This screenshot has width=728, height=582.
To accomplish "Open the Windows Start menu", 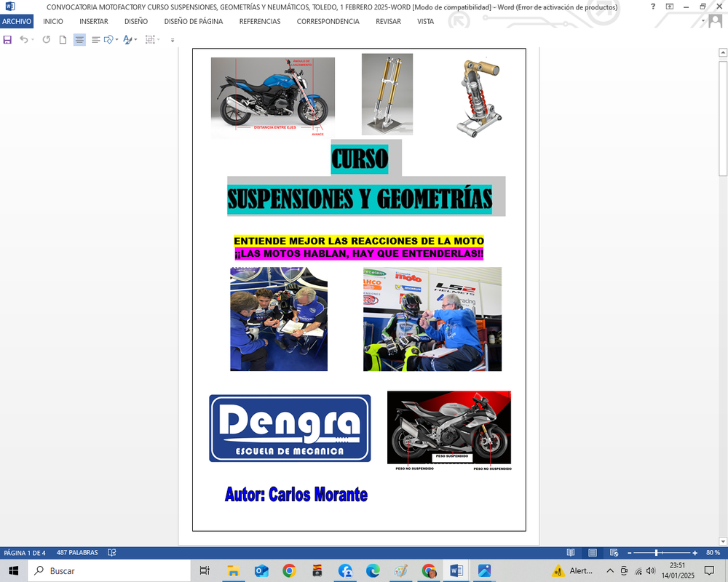I will pos(13,571).
